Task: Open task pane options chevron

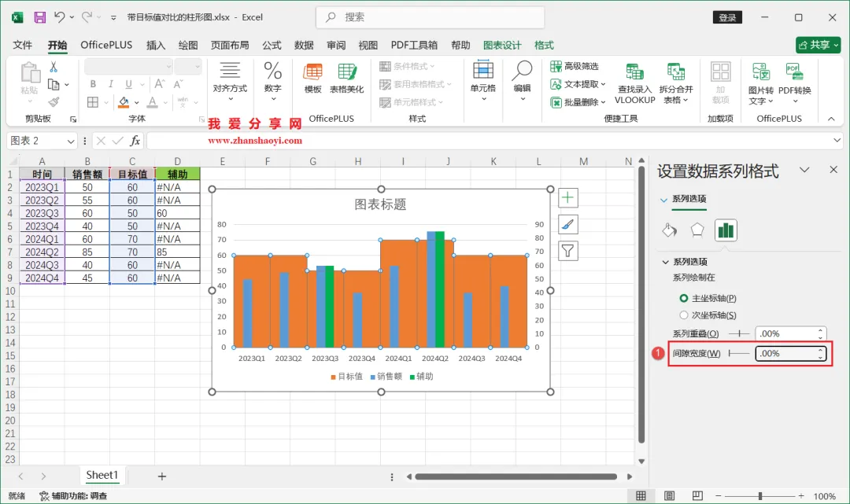Action: 804,170
